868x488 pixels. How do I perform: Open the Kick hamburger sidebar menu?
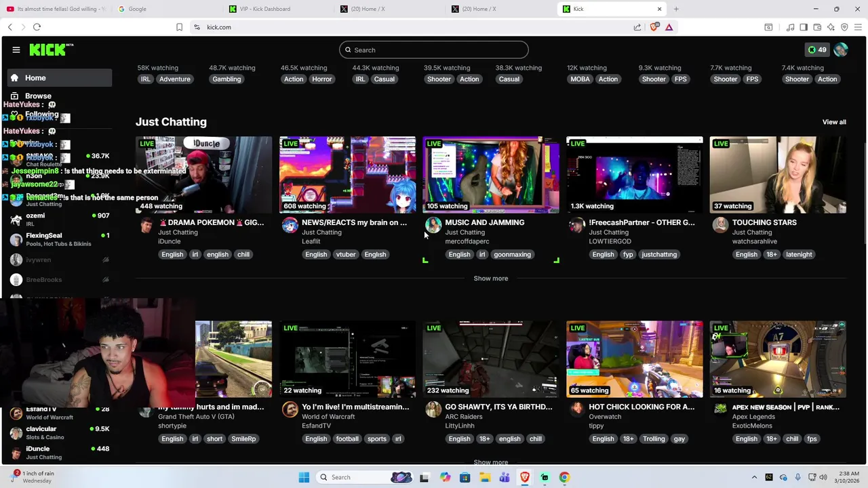tap(16, 49)
